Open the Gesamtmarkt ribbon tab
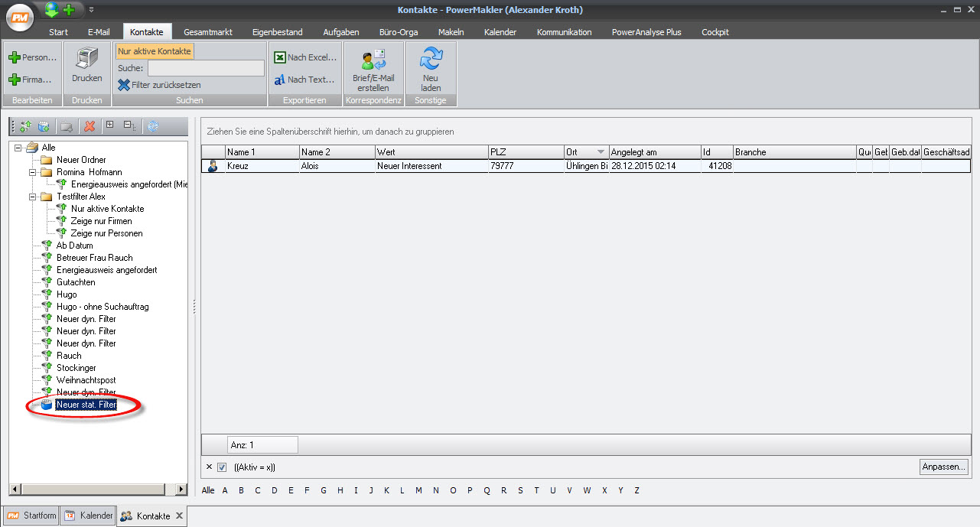 pyautogui.click(x=207, y=32)
